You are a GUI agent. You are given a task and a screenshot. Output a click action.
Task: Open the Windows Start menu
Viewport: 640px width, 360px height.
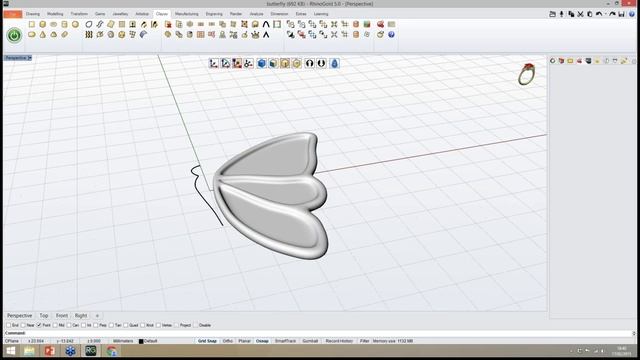pos(11,351)
